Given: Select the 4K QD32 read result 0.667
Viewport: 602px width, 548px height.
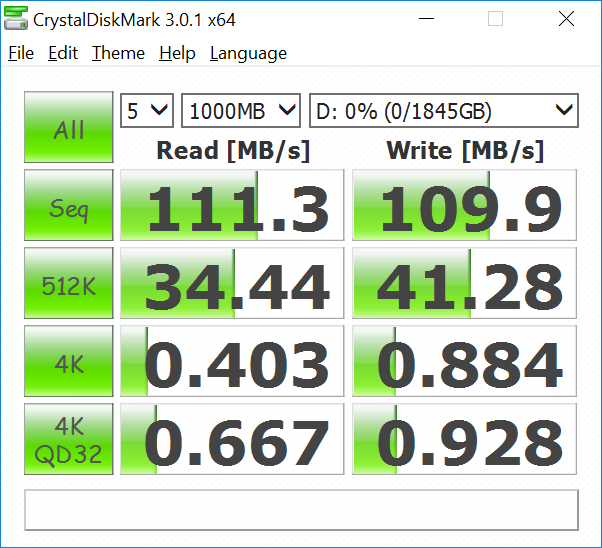Looking at the screenshot, I should (x=232, y=439).
